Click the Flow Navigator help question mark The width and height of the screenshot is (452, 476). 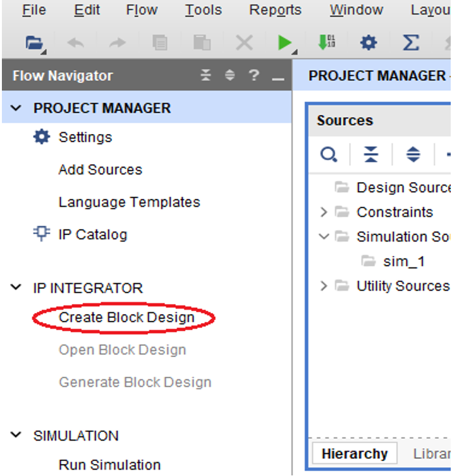(x=253, y=76)
